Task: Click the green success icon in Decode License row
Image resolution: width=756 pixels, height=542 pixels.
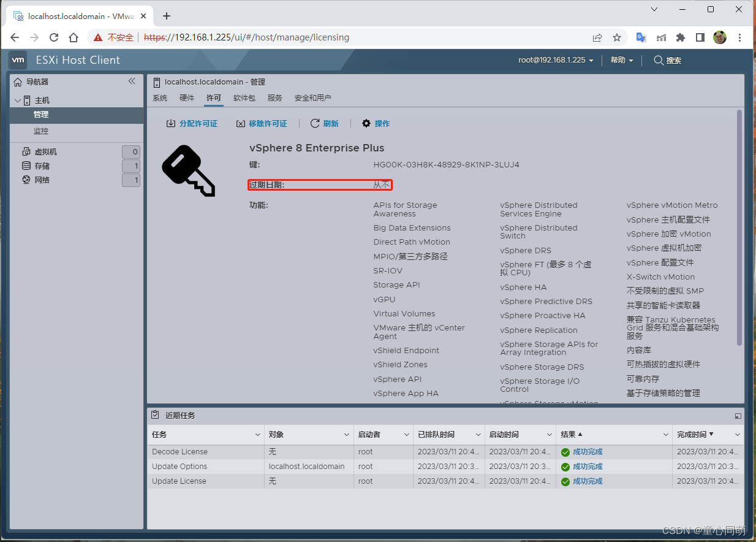Action: point(565,452)
